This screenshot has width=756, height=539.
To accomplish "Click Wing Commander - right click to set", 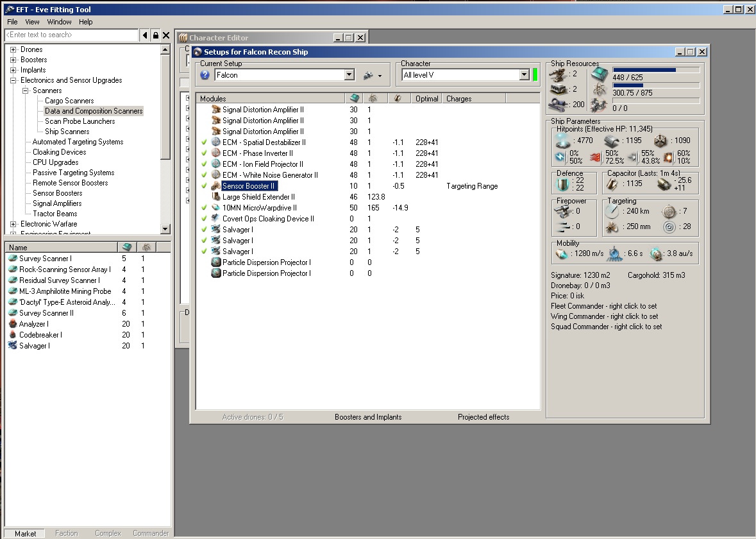I will click(604, 316).
